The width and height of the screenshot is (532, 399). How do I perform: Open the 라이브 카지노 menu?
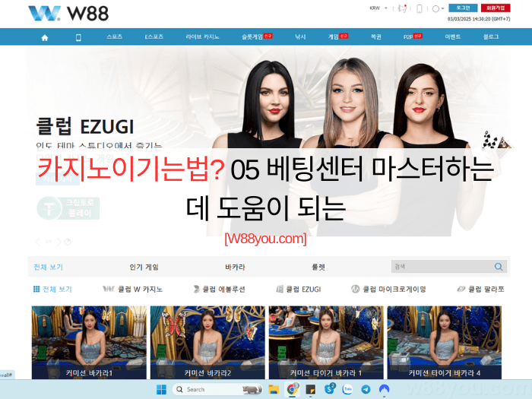coord(202,36)
